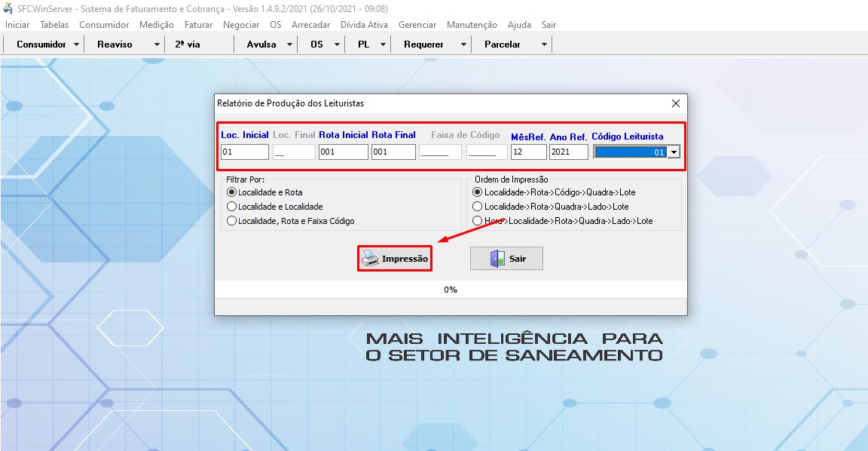The image size is (868, 451).
Task: Open the Dívida Ativa menu
Action: point(364,25)
